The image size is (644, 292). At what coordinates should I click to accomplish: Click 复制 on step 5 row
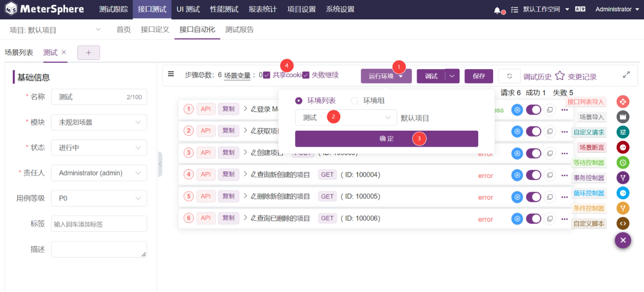tap(229, 197)
